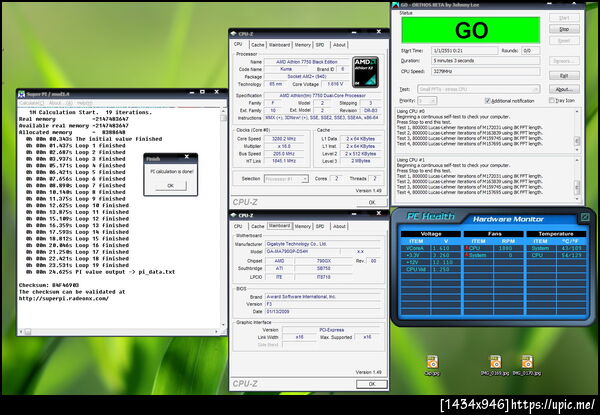The image size is (600, 415).
Task: Click the Multiplier value in CPU-Z
Action: (284, 146)
